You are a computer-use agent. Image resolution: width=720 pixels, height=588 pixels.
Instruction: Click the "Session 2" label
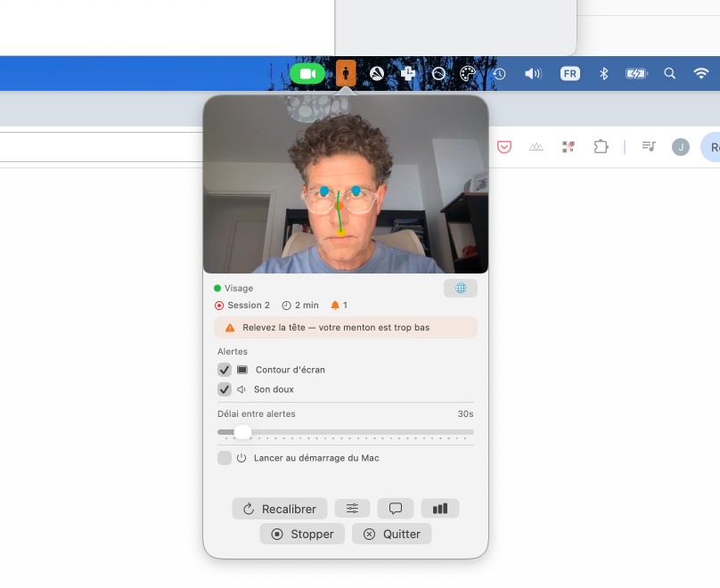click(x=249, y=306)
